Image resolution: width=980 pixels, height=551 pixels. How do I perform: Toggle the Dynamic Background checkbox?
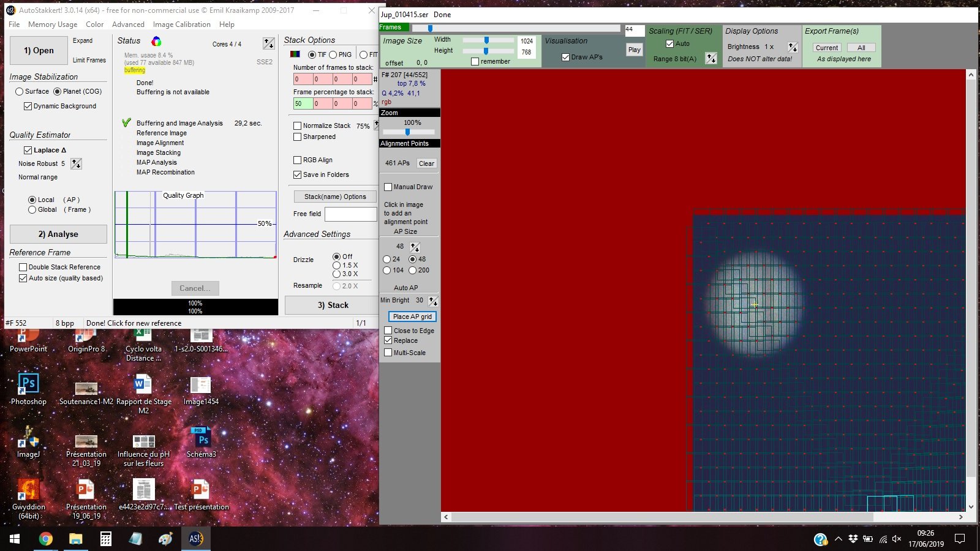coord(28,106)
